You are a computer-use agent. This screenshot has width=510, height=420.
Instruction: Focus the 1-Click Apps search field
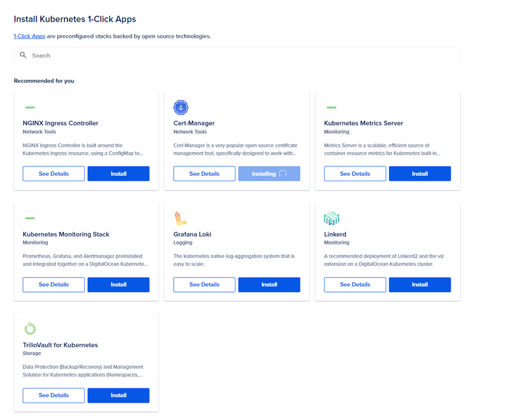[241, 56]
